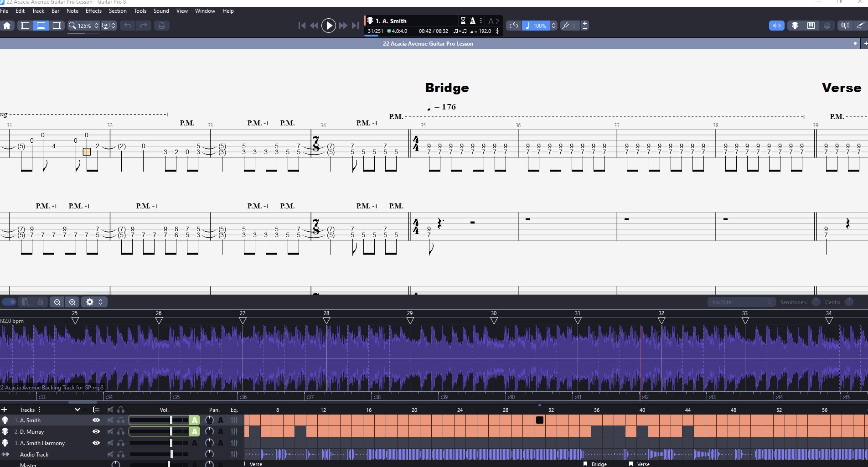Click the sync point marker at bar 28
Image resolution: width=868 pixels, height=467 pixels.
point(326,321)
